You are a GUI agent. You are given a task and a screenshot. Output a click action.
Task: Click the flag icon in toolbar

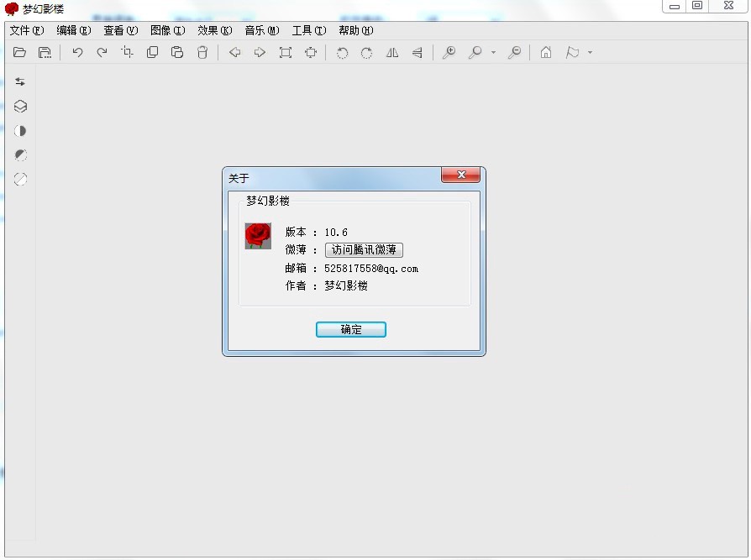click(x=572, y=52)
